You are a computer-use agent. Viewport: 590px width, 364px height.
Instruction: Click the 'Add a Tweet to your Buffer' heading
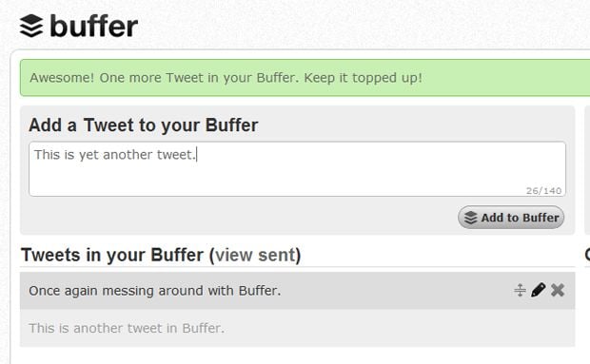point(144,125)
